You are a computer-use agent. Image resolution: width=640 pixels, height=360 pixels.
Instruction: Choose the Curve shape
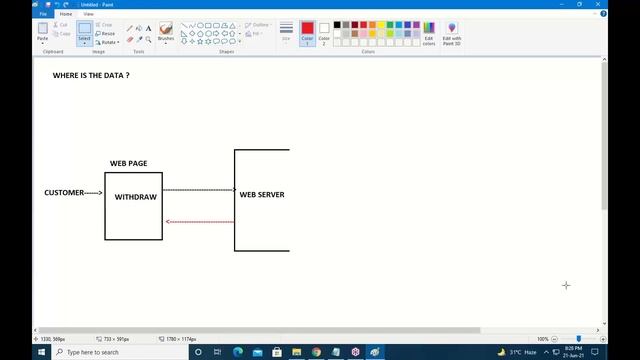point(192,25)
